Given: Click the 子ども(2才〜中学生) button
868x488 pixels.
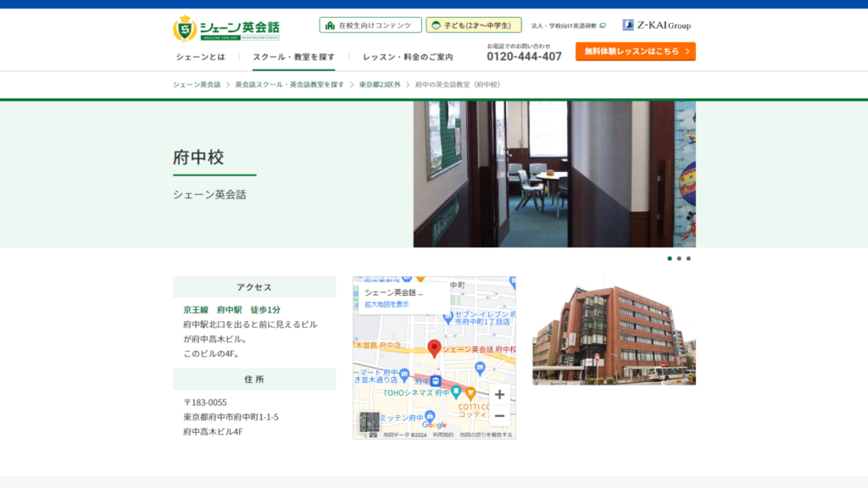Looking at the screenshot, I should click(474, 25).
